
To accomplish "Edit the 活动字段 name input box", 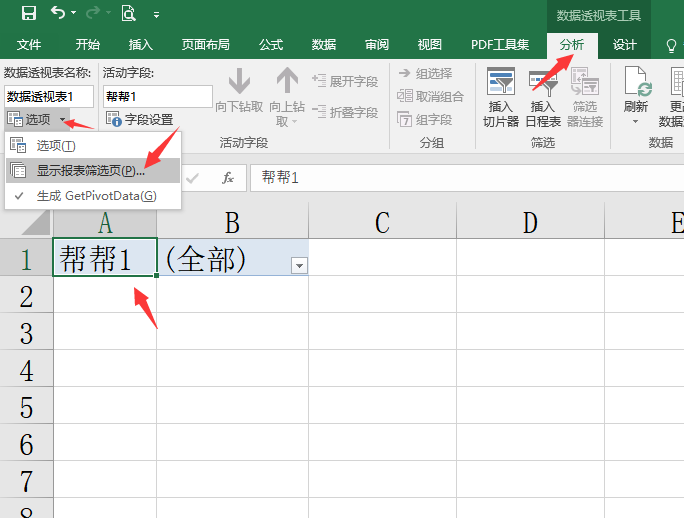I will pyautogui.click(x=157, y=96).
